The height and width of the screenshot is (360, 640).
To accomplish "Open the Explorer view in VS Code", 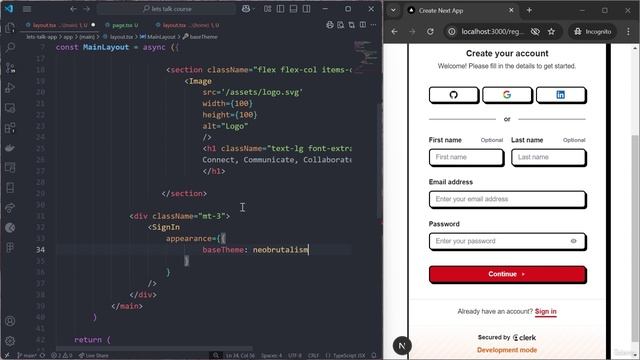I will [10, 28].
